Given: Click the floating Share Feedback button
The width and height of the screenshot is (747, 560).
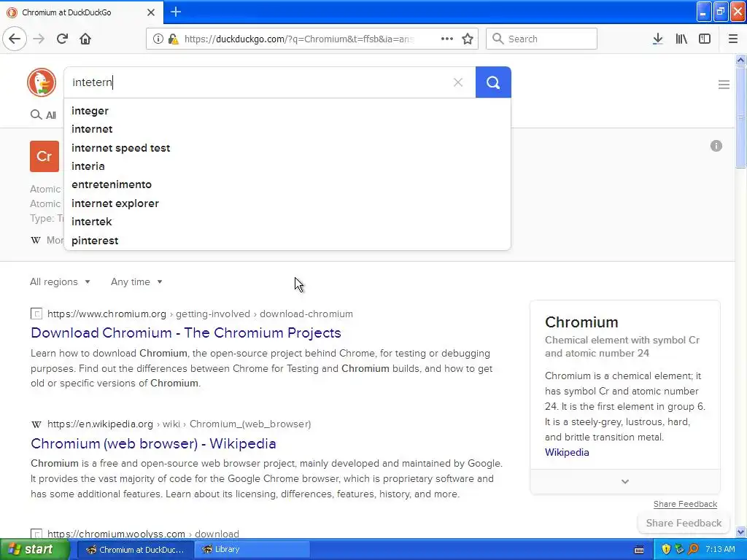Looking at the screenshot, I should (684, 523).
